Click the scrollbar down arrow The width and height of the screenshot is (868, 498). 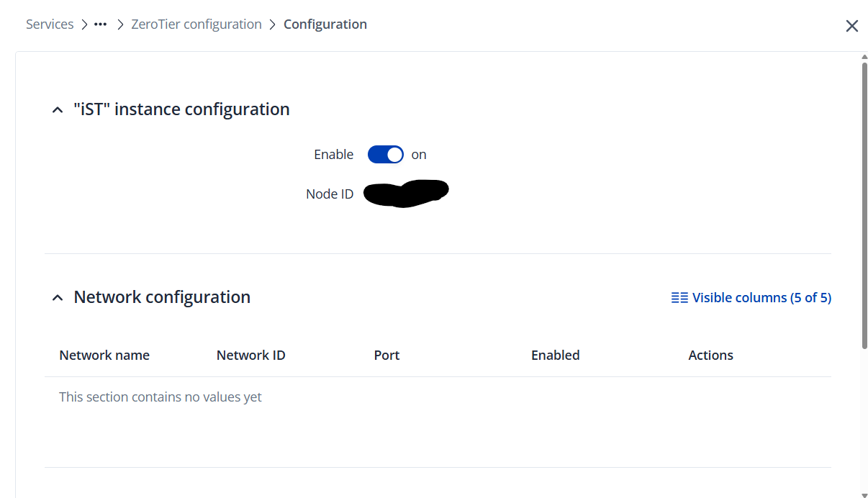[x=864, y=492]
